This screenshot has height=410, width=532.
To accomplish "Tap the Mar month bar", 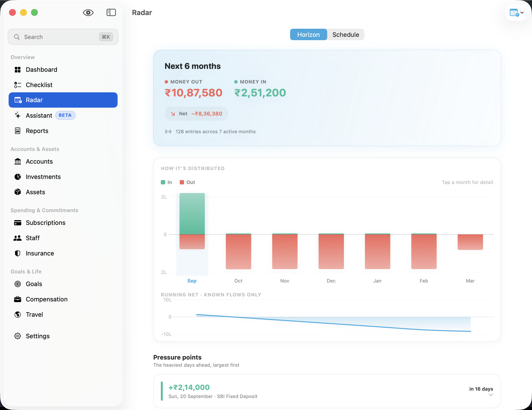I will pyautogui.click(x=470, y=242).
